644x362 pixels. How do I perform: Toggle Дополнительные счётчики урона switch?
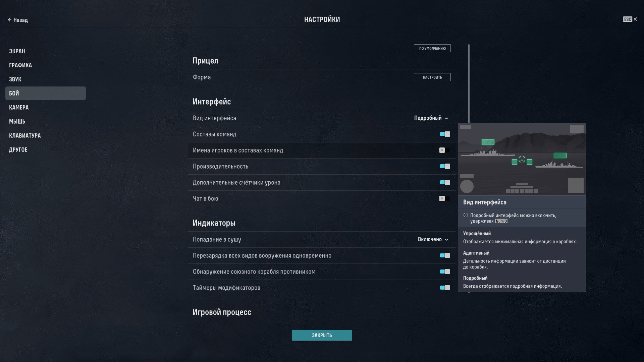[x=445, y=182]
